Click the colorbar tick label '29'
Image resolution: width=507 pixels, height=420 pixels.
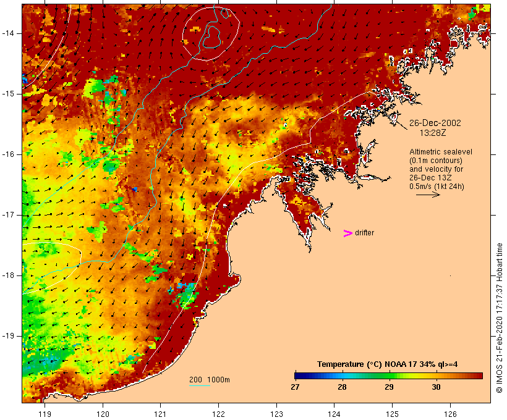389,387
